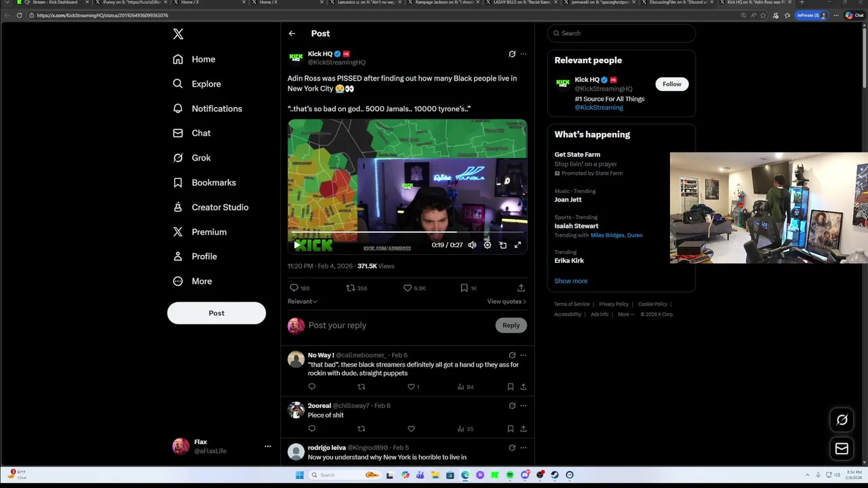This screenshot has height=488, width=868.
Task: Play the Adin Ross video
Action: [296, 245]
